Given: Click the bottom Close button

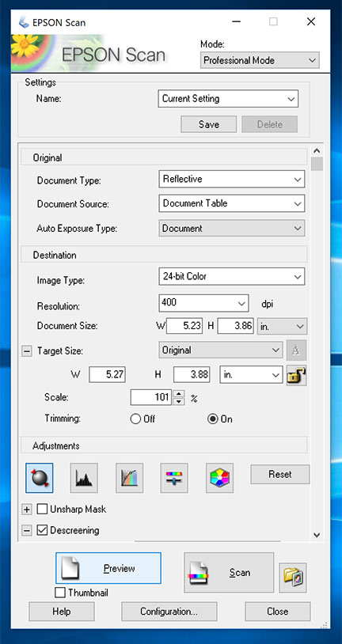Looking at the screenshot, I should coord(277,611).
